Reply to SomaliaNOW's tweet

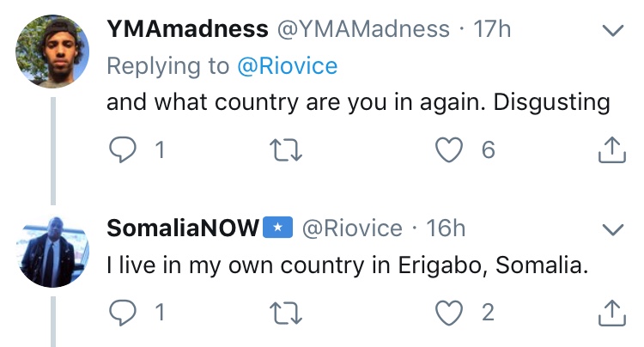124,313
